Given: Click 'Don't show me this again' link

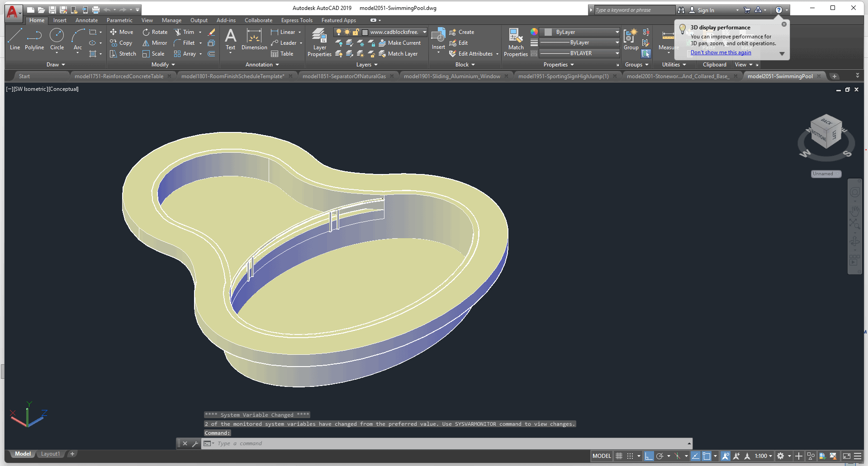Looking at the screenshot, I should (x=721, y=52).
